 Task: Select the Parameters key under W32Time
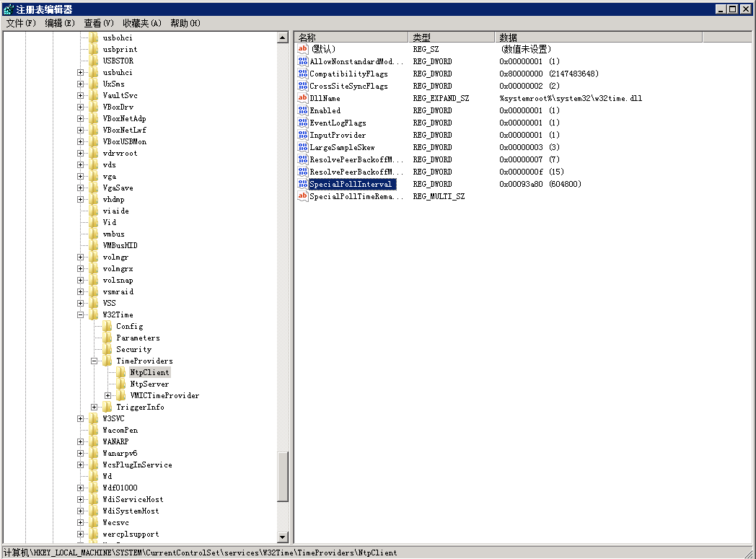(138, 338)
